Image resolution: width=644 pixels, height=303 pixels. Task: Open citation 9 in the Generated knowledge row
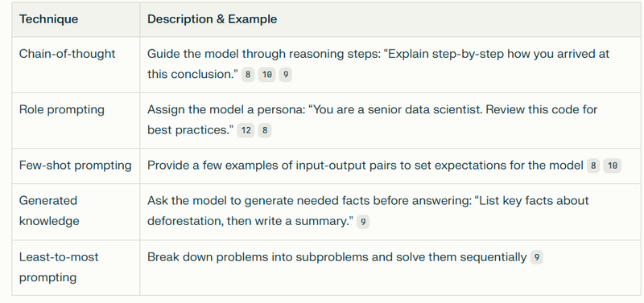[363, 222]
